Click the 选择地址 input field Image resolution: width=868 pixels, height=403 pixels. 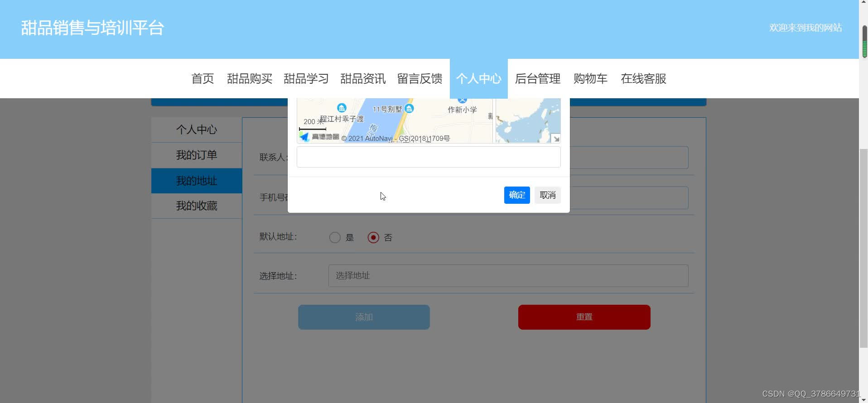pyautogui.click(x=508, y=276)
